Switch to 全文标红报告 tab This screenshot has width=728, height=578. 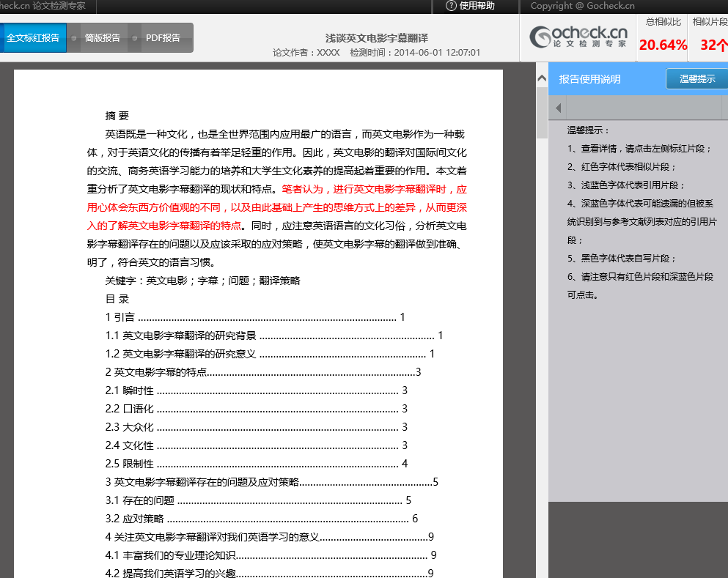tap(33, 37)
